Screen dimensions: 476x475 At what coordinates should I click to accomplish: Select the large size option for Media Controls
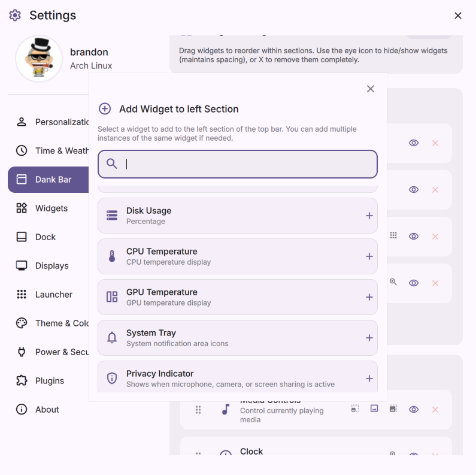point(393,409)
